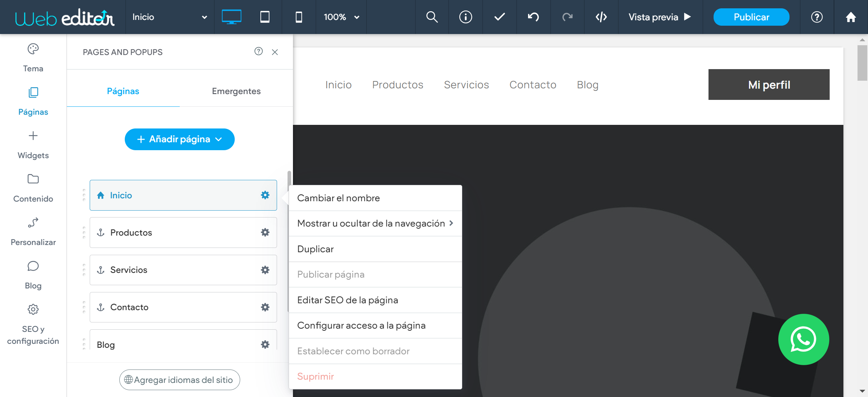The height and width of the screenshot is (397, 868).
Task: Select the Blog page row
Action: tap(183, 340)
